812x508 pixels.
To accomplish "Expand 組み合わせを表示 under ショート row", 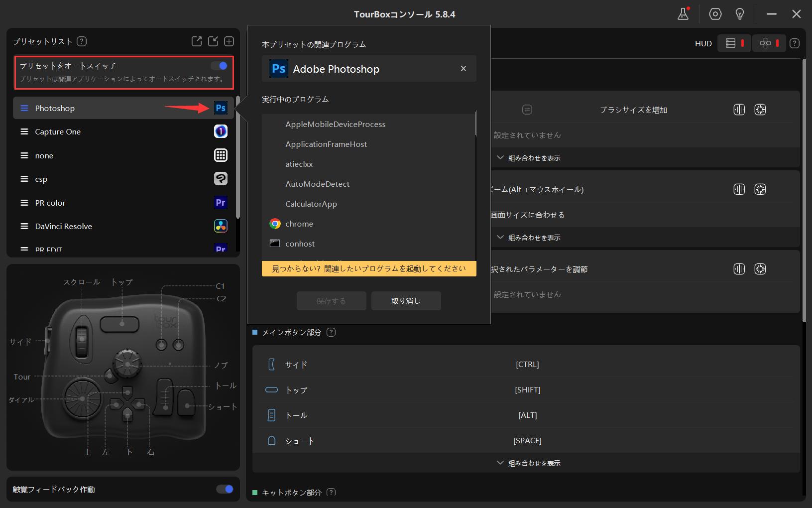I will [529, 463].
